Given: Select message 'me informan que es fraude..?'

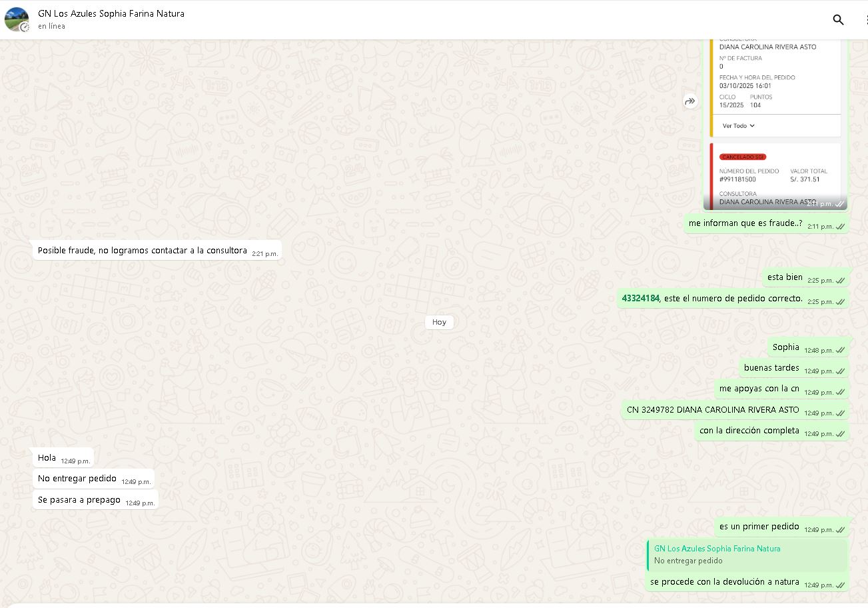Looking at the screenshot, I should click(767, 223).
